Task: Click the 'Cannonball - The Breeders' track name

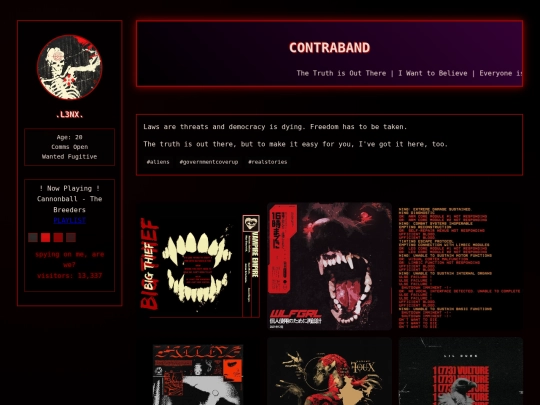Action: pos(70,204)
